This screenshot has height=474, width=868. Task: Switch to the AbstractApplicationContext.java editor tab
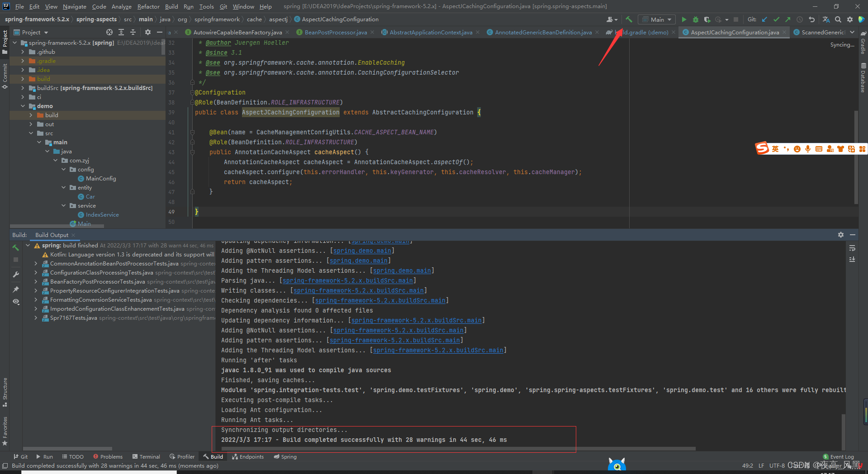(431, 32)
